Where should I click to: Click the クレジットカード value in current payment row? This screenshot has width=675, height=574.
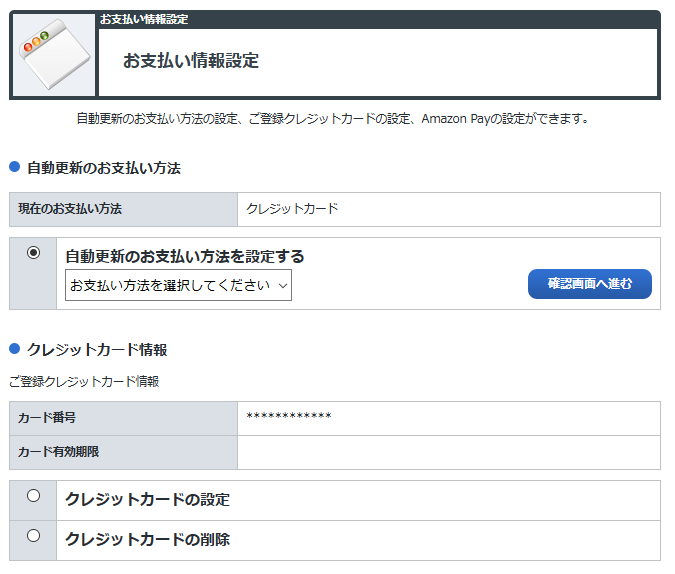click(x=292, y=209)
